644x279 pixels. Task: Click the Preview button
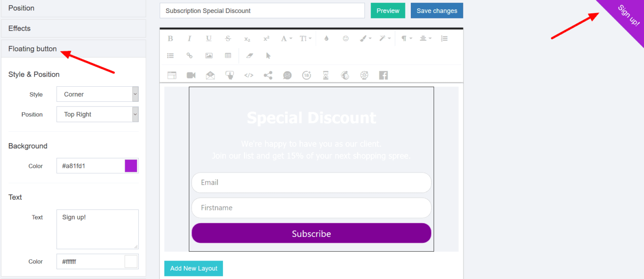[x=388, y=11]
